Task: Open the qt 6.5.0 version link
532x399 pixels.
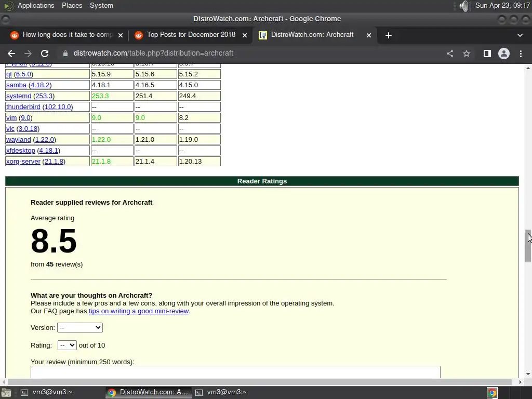Action: point(23,74)
